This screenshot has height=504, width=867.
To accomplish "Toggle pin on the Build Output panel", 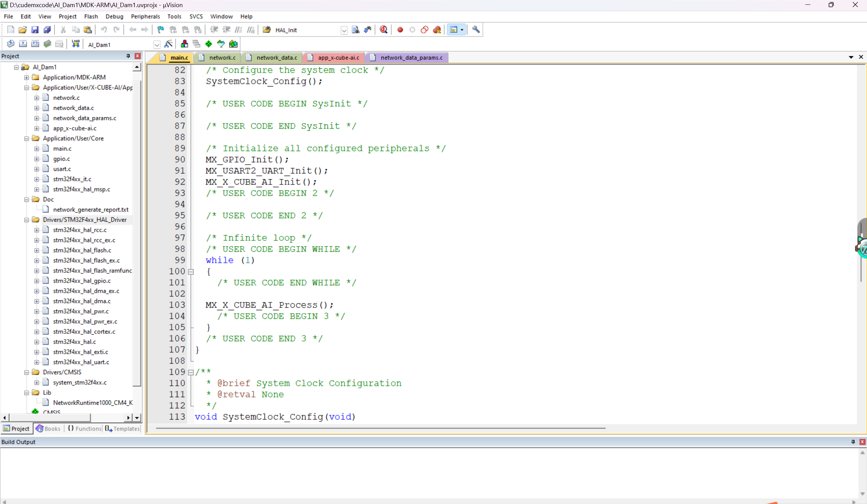I will [852, 442].
